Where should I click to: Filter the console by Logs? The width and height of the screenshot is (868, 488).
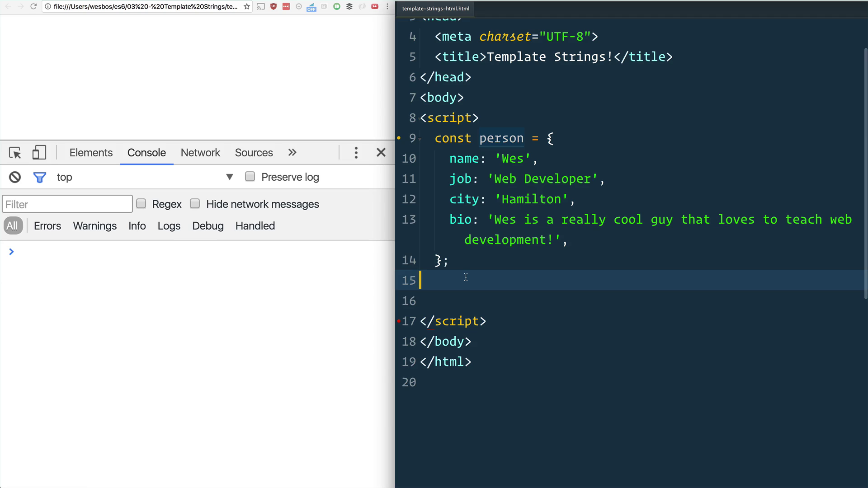pyautogui.click(x=169, y=226)
